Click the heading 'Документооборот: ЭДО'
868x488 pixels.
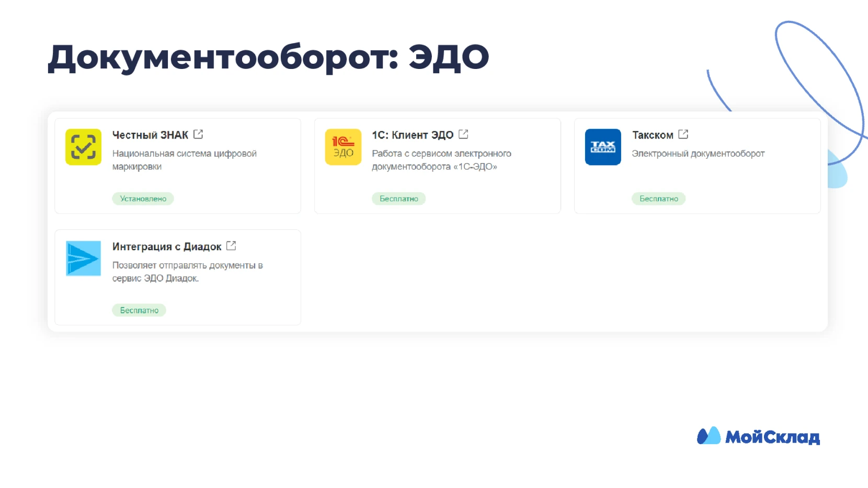[268, 57]
